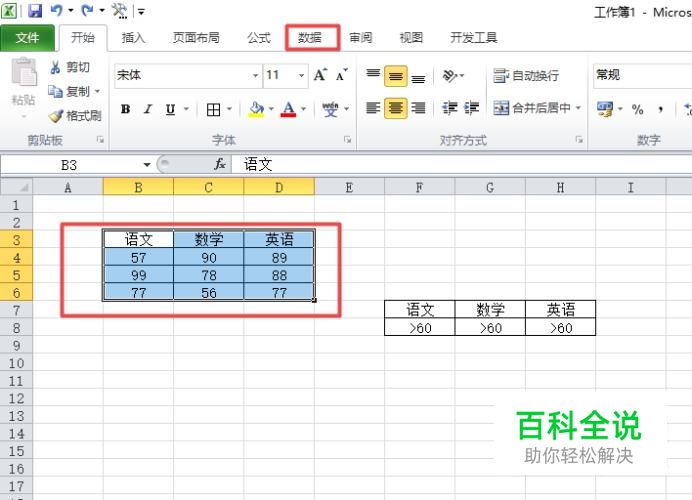Click the Save icon in quick access toolbar
The image size is (692, 500).
tap(35, 10)
